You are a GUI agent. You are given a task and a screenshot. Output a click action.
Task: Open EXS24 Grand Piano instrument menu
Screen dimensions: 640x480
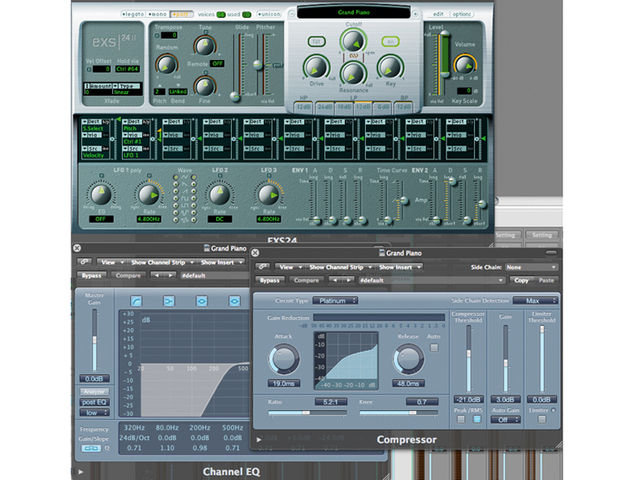tap(353, 12)
